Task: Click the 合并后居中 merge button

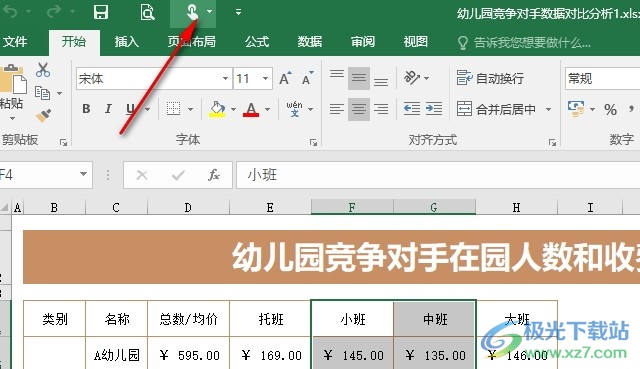Action: [497, 109]
